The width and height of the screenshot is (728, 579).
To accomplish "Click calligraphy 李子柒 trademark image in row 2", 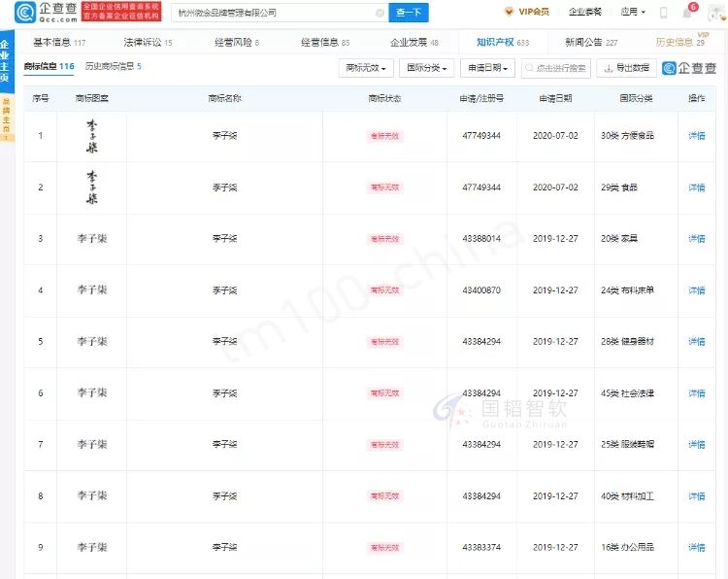I will click(x=92, y=187).
